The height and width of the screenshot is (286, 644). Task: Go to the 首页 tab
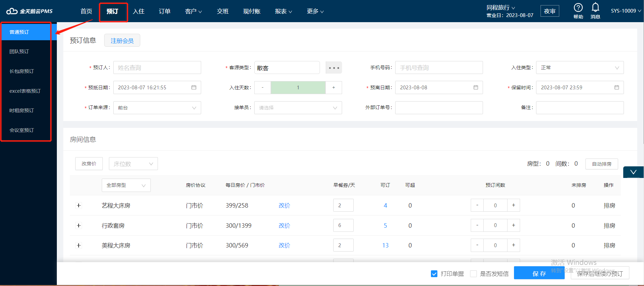(86, 11)
